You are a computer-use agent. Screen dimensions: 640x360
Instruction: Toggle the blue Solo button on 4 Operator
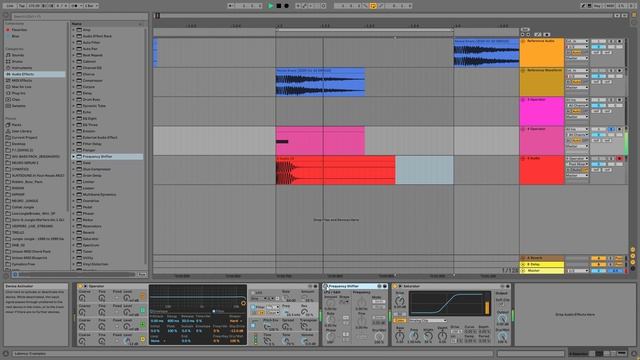611,129
